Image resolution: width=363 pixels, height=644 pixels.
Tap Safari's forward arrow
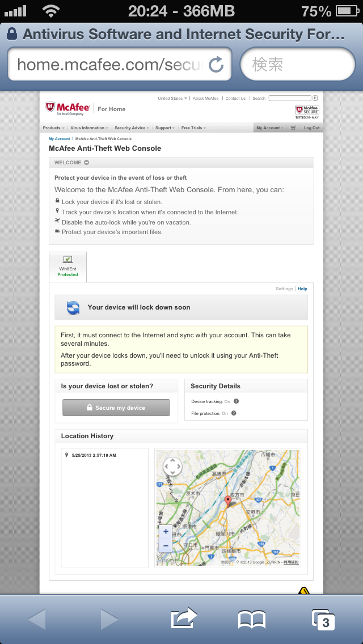109,619
